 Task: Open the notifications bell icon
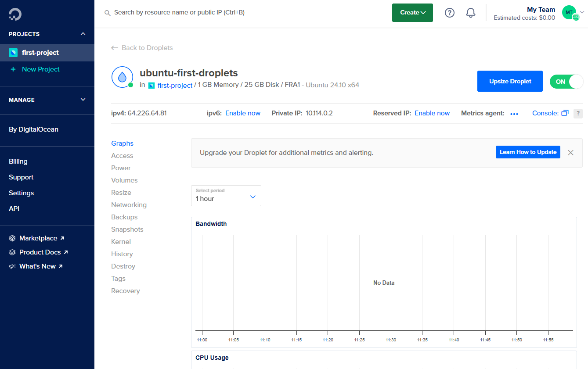(471, 13)
